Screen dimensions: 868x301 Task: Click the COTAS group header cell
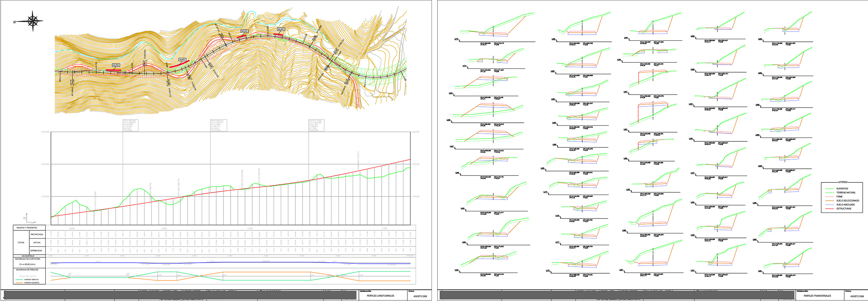pos(21,242)
